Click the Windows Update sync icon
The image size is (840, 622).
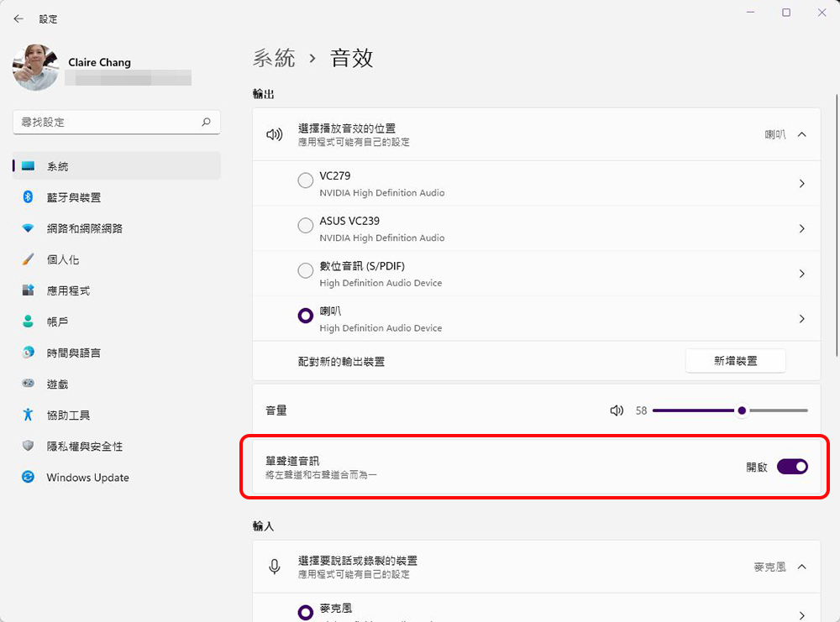pos(28,477)
